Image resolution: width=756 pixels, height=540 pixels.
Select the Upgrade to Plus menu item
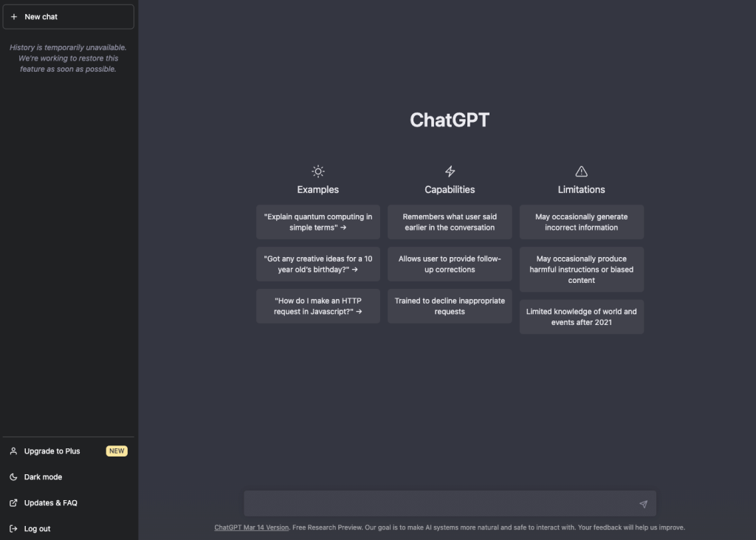coord(69,451)
